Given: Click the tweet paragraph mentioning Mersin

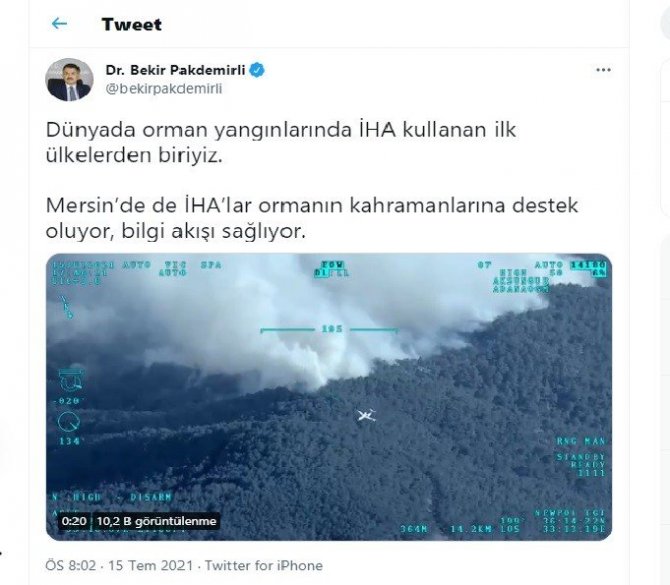Looking at the screenshot, I should pos(312,218).
